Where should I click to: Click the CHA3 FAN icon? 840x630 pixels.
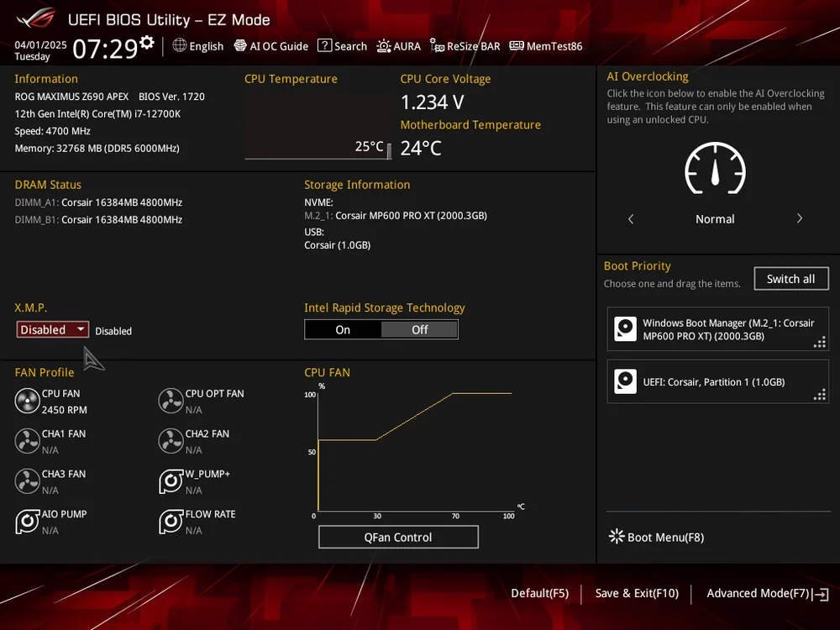coord(27,481)
